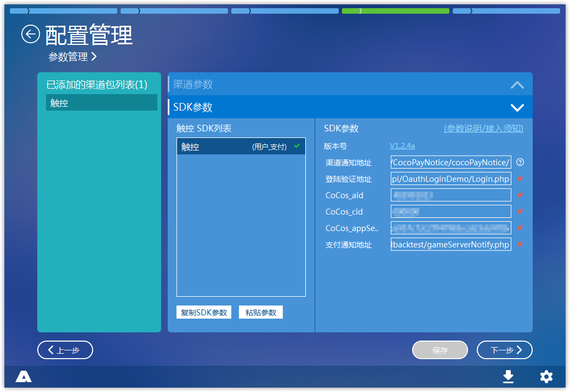
Task: Expand the 渠道参数 section
Action: 517,85
